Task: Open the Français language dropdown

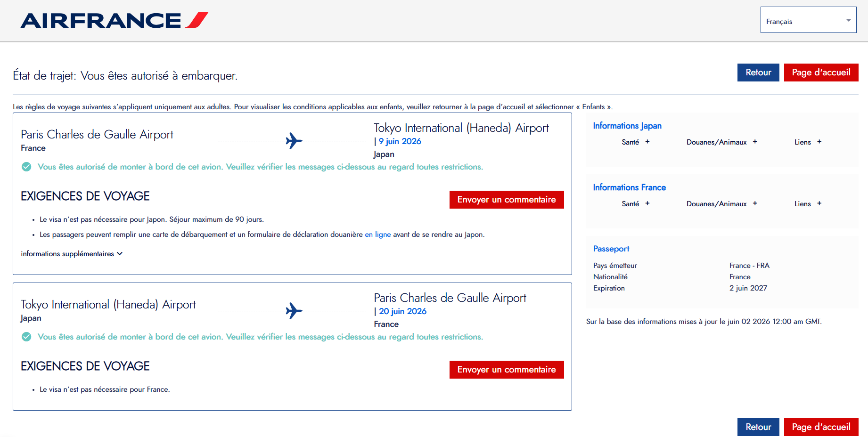Action: pos(808,20)
